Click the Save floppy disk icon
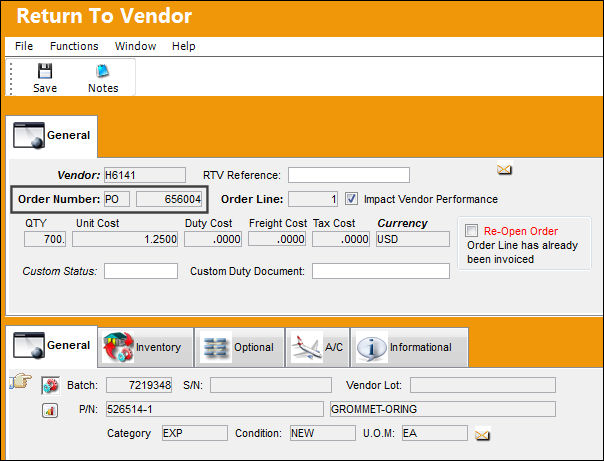 click(x=45, y=71)
